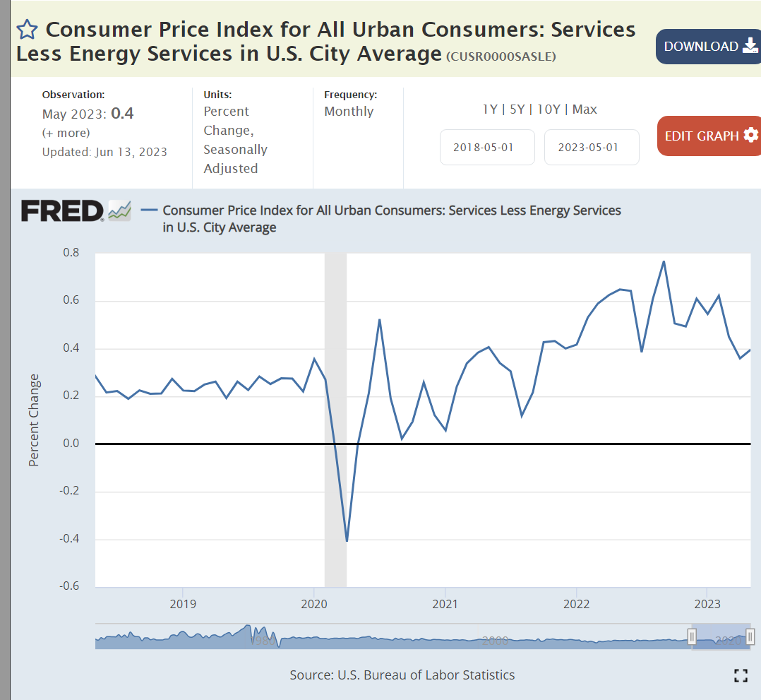Screen dimensions: 761x700
Task: Click the blue series line legend marker
Action: pos(149,210)
